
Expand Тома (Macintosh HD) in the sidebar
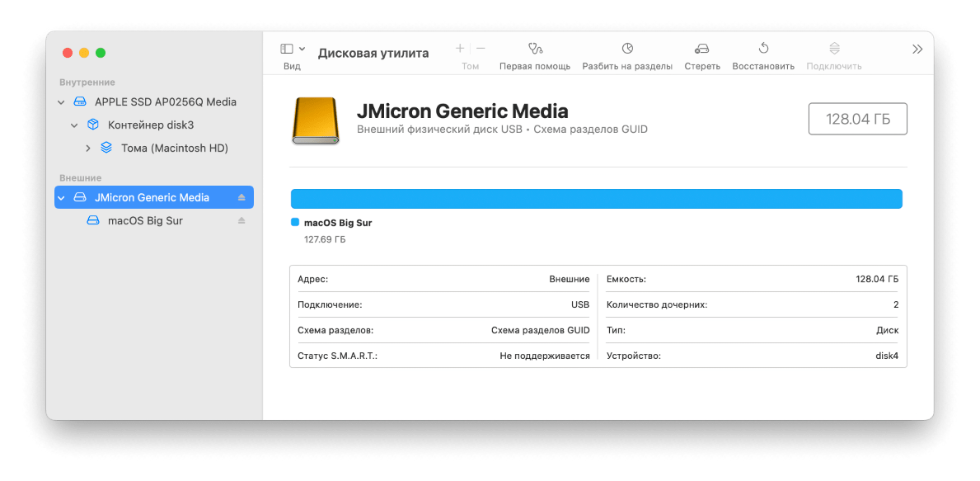coord(87,149)
